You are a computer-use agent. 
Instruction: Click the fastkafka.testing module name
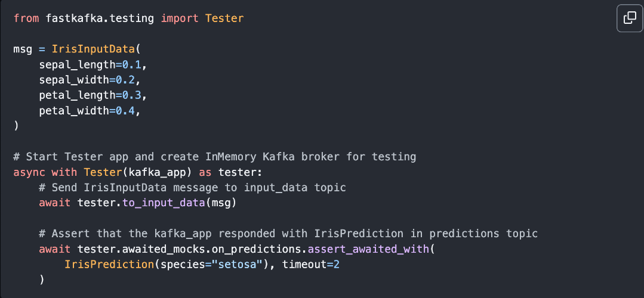pyautogui.click(x=100, y=18)
